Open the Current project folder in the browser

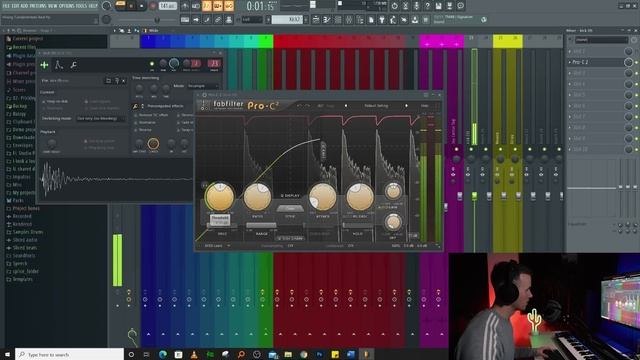pyautogui.click(x=27, y=39)
